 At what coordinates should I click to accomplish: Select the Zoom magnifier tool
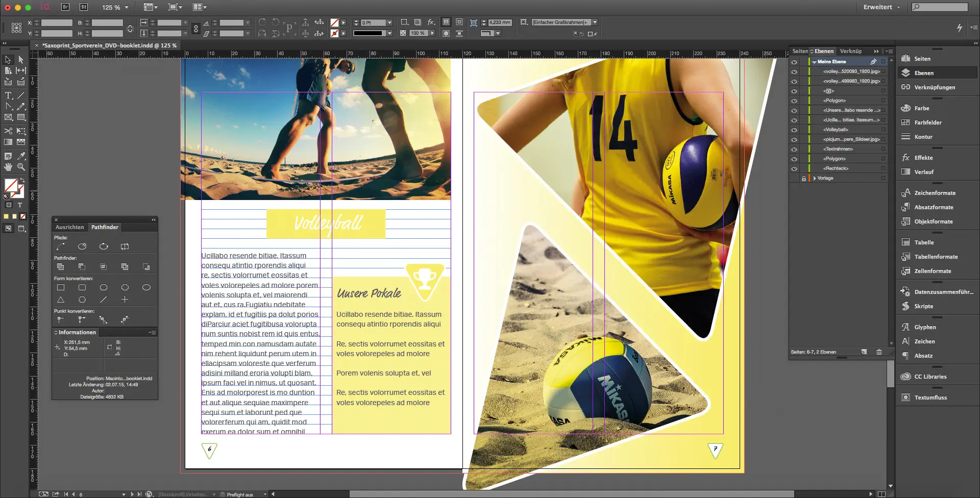(21, 167)
